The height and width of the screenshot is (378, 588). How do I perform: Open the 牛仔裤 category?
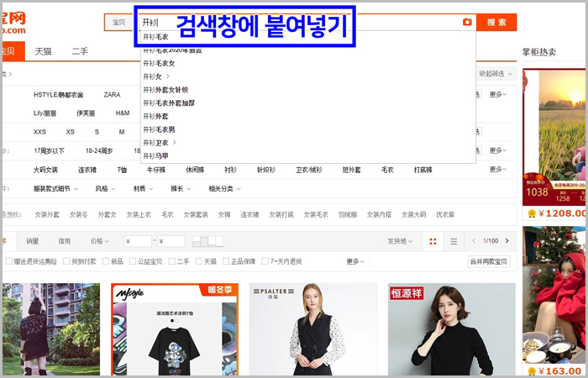coord(156,170)
